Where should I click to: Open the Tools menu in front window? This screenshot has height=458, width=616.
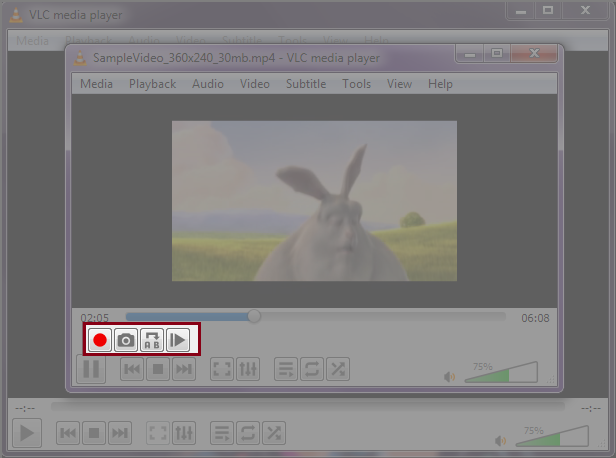[356, 84]
